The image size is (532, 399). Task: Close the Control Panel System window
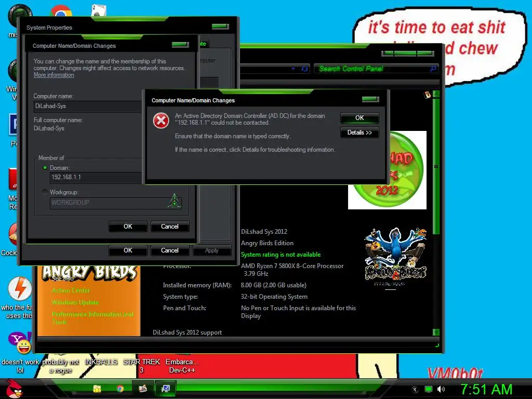coord(425,54)
